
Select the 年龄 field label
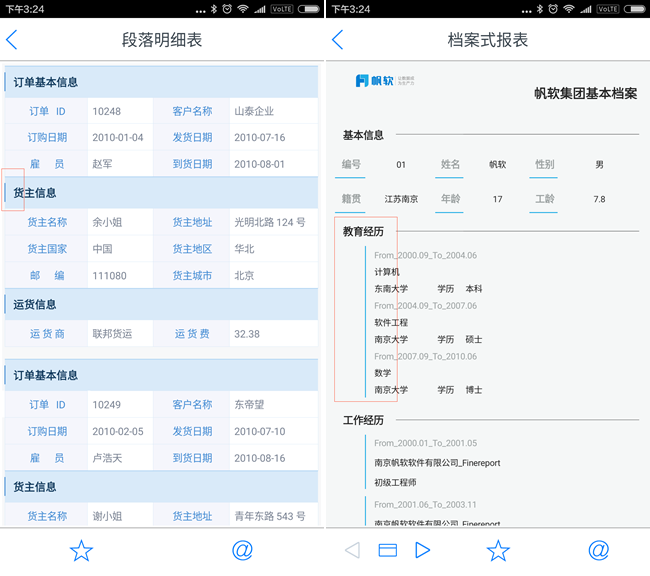click(450, 199)
